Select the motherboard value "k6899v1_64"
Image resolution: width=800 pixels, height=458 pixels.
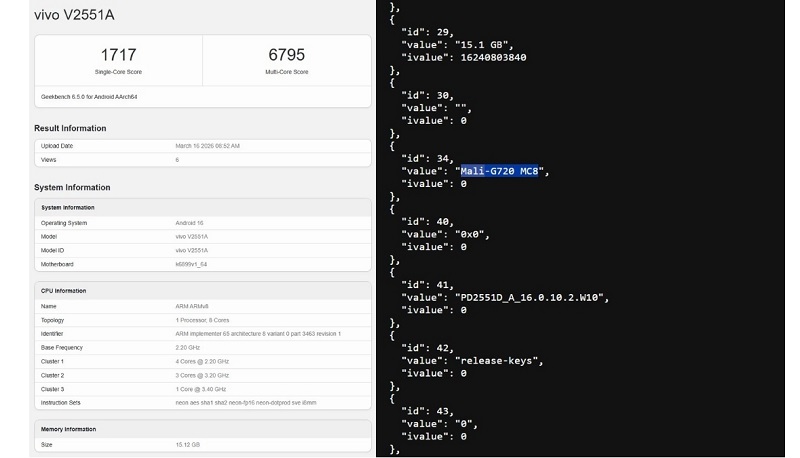pyautogui.click(x=191, y=264)
